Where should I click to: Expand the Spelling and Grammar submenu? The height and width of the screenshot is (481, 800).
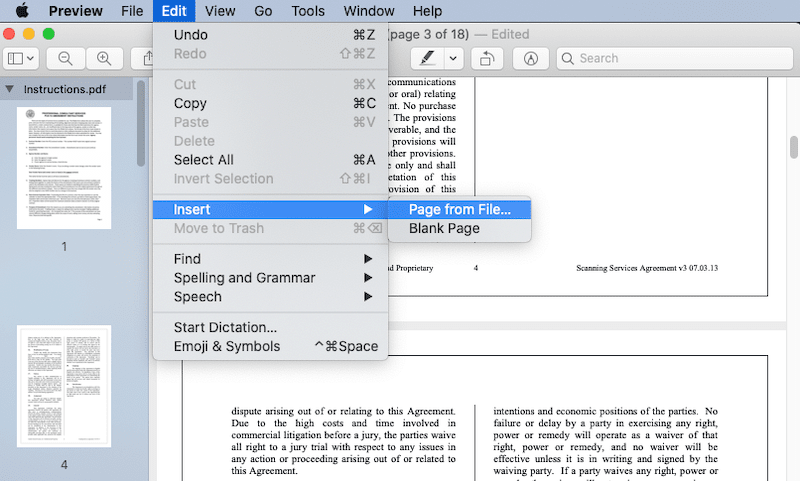270,277
